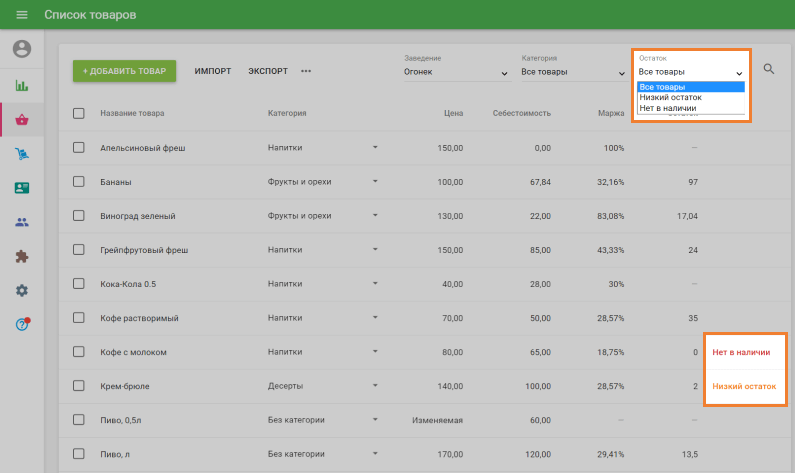The width and height of the screenshot is (795, 473).
Task: Select Низкий остаток option in list
Action: pos(691,97)
